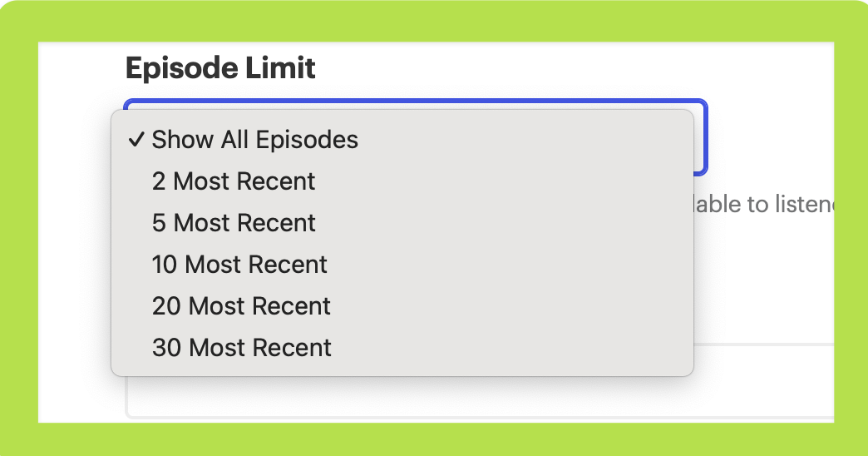The image size is (868, 456).
Task: Click the word Episodes in the checked option
Action: click(307, 140)
